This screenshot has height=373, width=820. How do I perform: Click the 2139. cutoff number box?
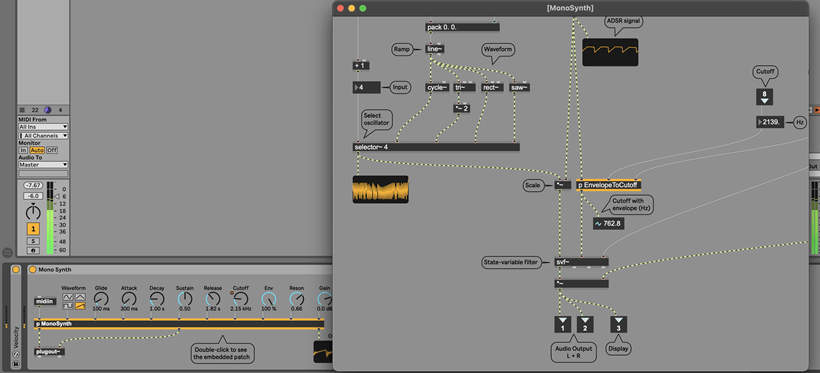tap(770, 122)
